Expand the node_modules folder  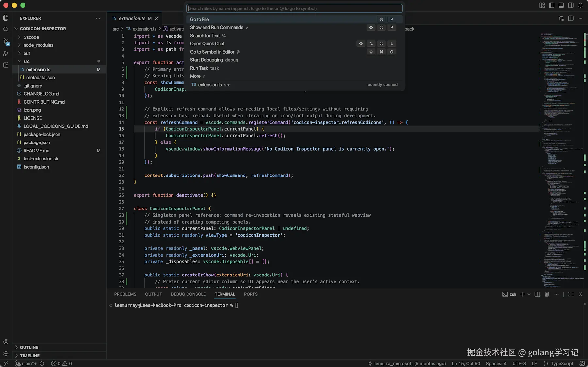59,45
